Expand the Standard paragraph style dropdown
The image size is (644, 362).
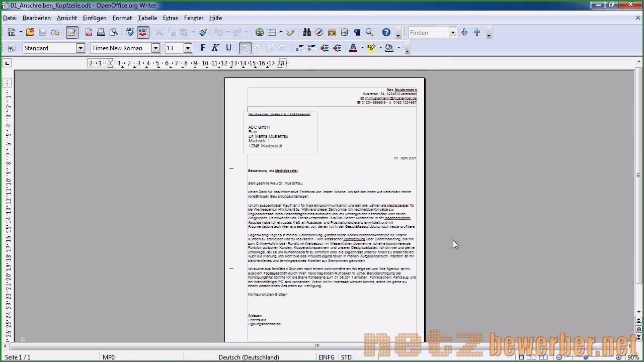(x=80, y=48)
